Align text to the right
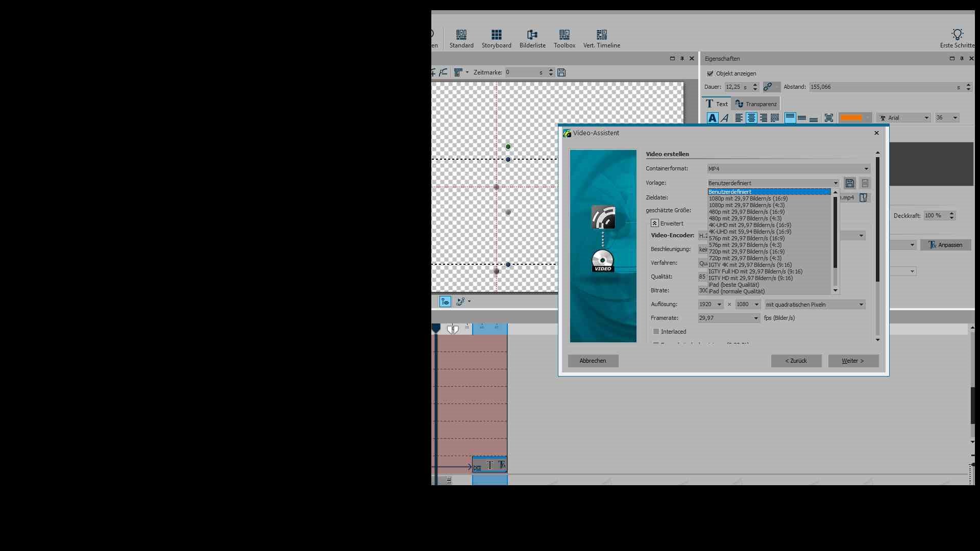This screenshot has width=980, height=551. point(763,118)
